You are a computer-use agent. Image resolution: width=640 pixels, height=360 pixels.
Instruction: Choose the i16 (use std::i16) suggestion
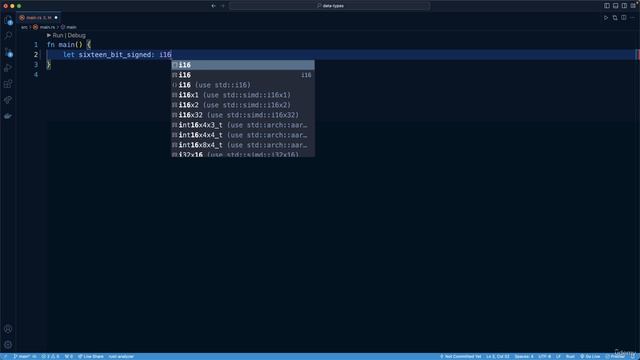[x=243, y=85]
